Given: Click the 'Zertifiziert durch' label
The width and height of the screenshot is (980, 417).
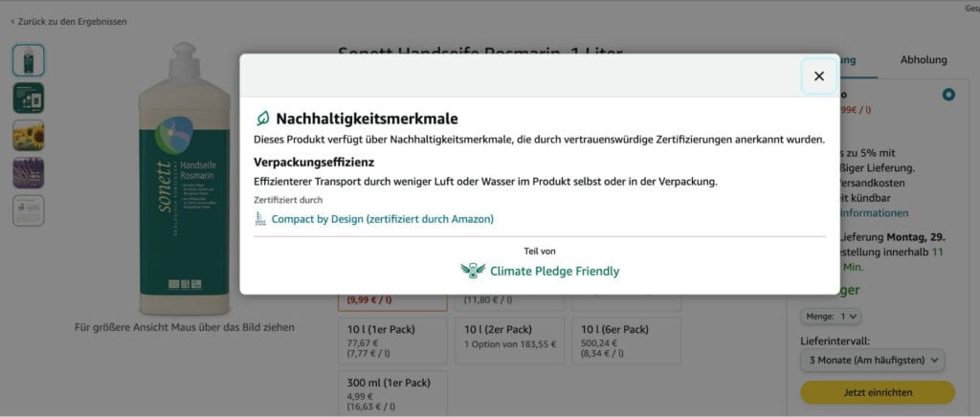Looking at the screenshot, I should pyautogui.click(x=288, y=201).
